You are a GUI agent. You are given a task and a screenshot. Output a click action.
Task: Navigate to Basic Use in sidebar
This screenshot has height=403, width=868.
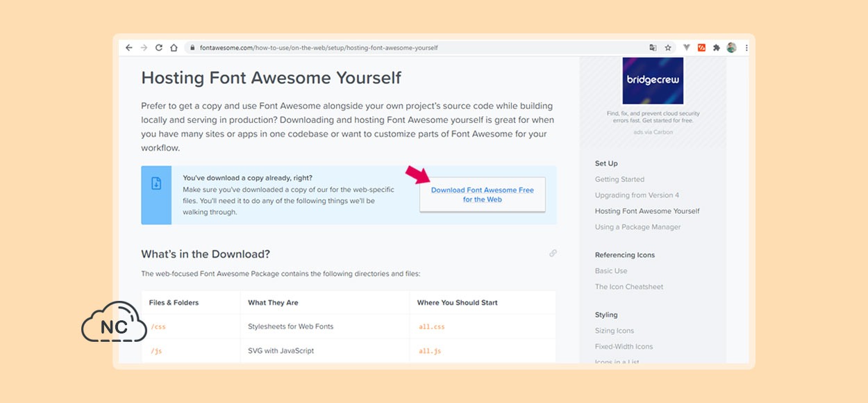[611, 271]
